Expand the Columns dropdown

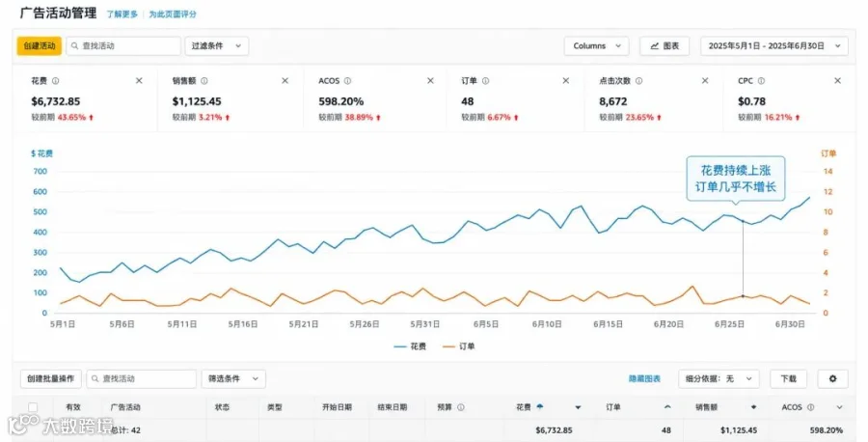click(597, 46)
